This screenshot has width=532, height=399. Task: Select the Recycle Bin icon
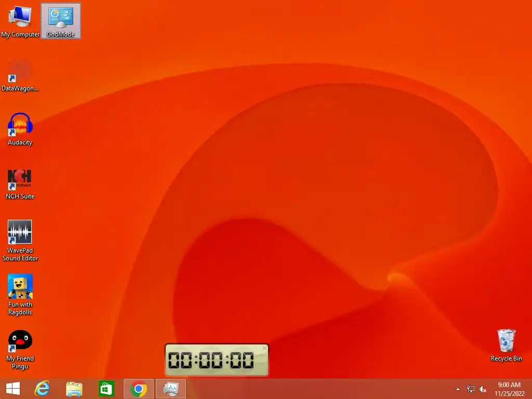coord(506,345)
